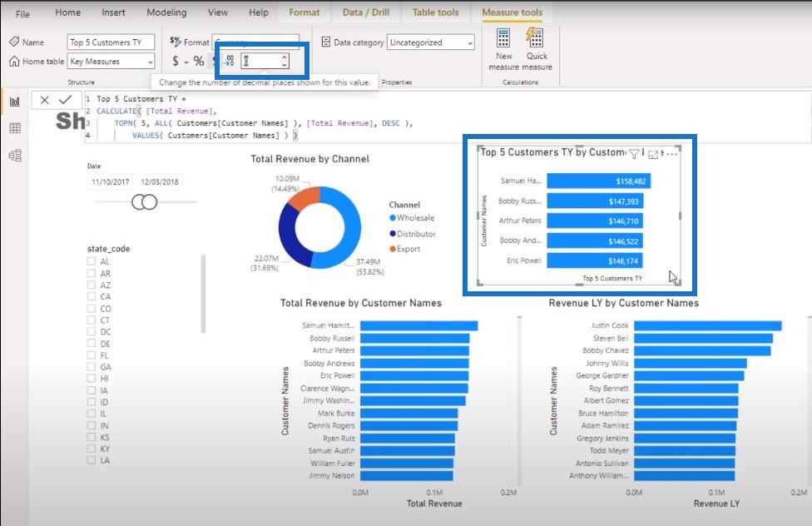Image resolution: width=812 pixels, height=526 pixels.
Task: Click Steven Bell label in Revenue LY chart
Action: [611, 338]
